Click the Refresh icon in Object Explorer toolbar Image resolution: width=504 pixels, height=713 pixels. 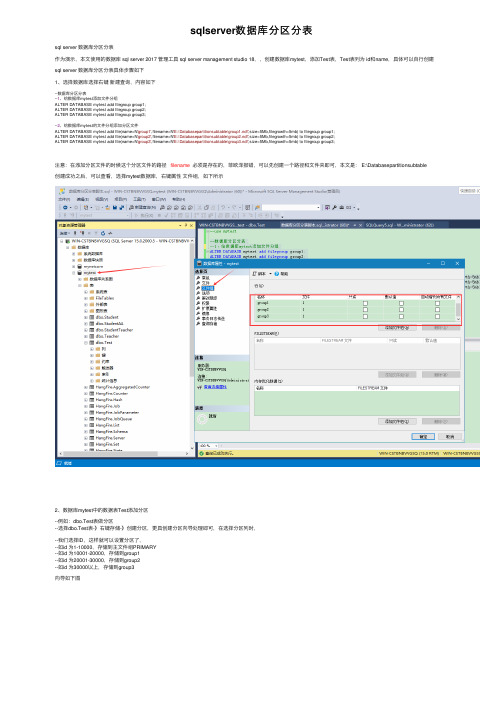103,233
